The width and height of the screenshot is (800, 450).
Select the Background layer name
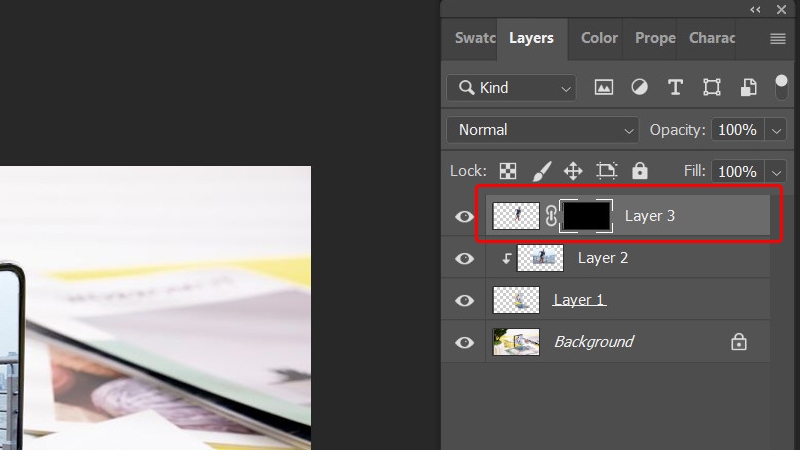click(x=594, y=341)
